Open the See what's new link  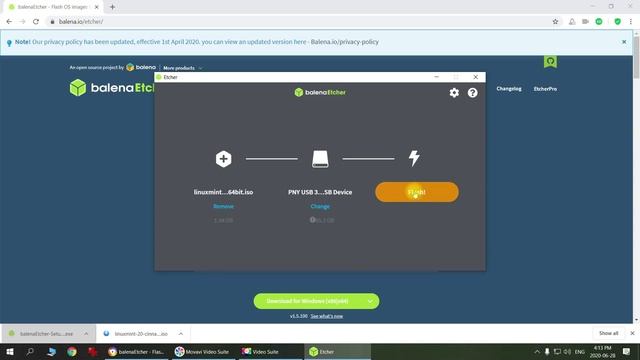coord(327,316)
